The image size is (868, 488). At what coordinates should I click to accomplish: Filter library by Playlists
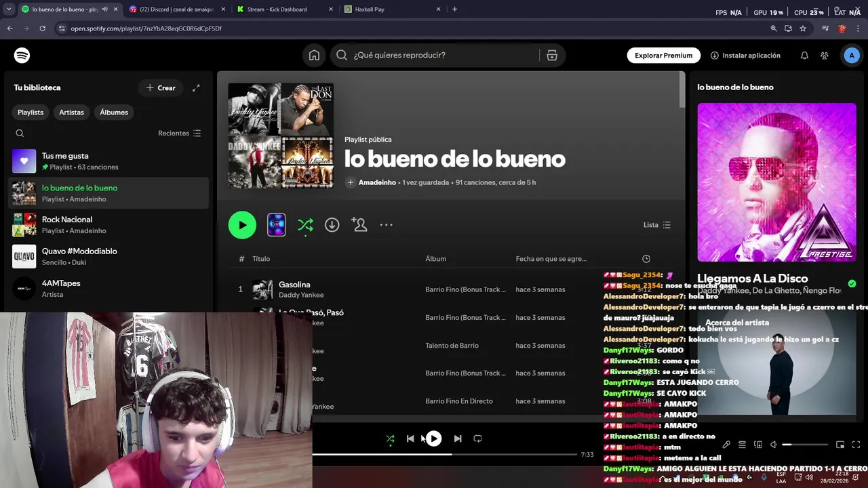click(x=31, y=113)
